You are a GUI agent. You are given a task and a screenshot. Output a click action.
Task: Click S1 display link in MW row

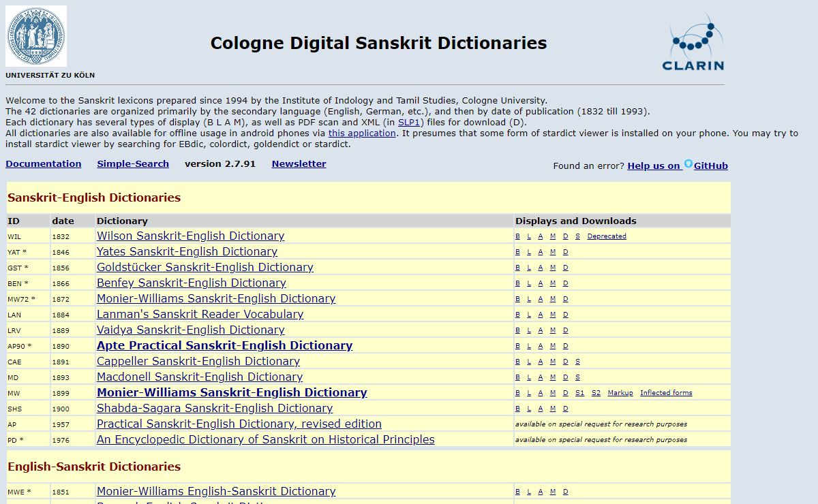[579, 393]
